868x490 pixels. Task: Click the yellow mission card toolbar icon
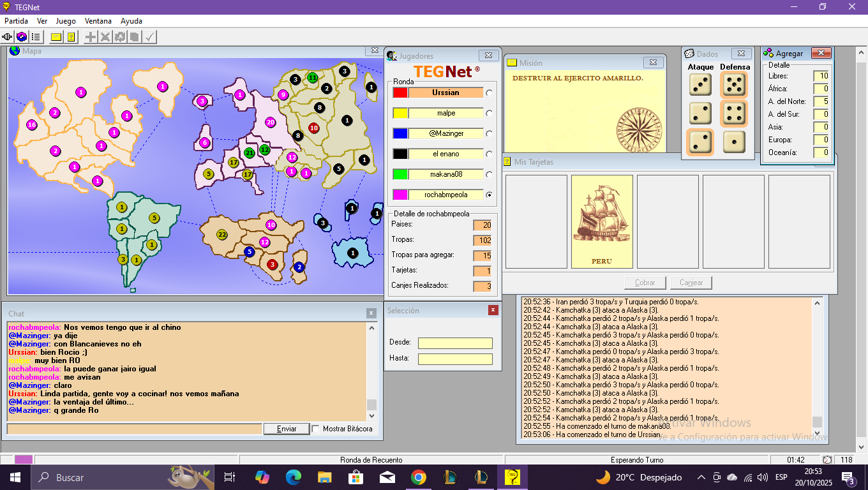coord(56,37)
